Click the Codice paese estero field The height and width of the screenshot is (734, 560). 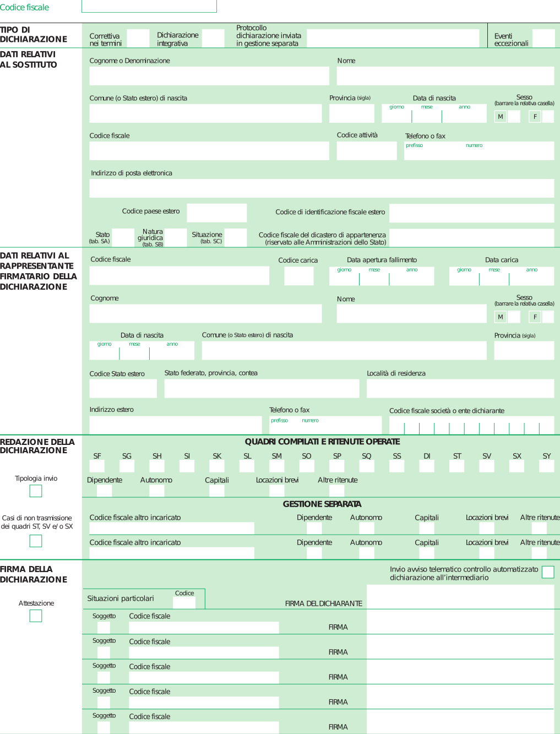pyautogui.click(x=216, y=213)
